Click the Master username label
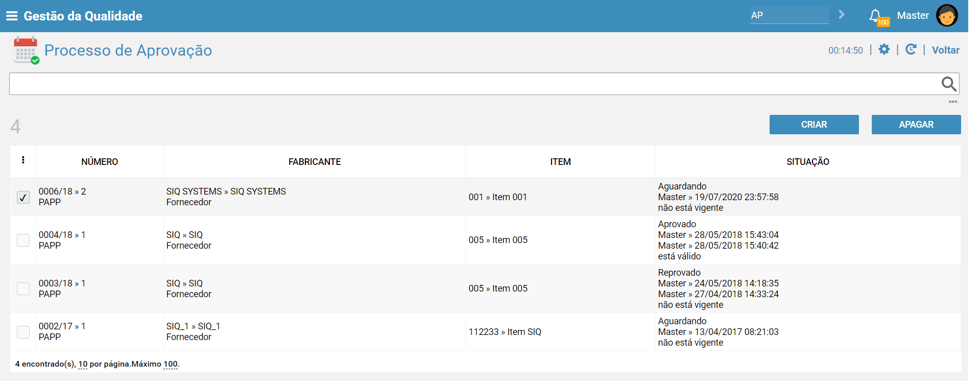Image resolution: width=980 pixels, height=385 pixels. pos(913,15)
